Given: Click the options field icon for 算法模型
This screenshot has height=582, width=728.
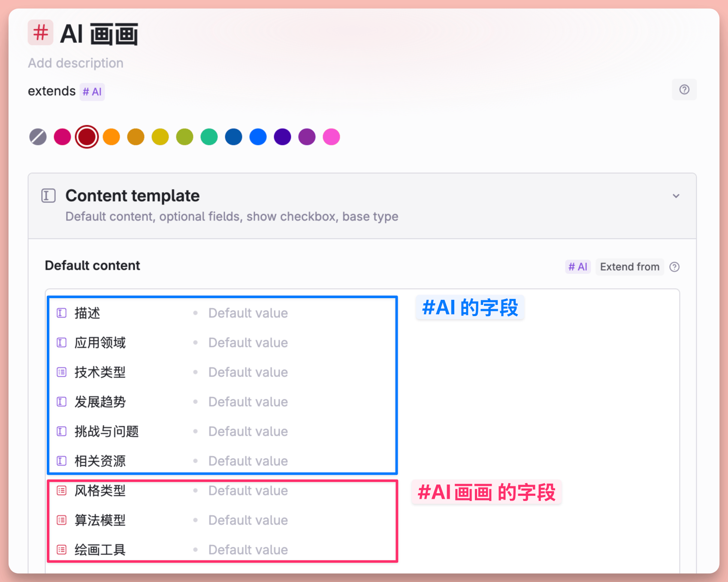Looking at the screenshot, I should (62, 520).
